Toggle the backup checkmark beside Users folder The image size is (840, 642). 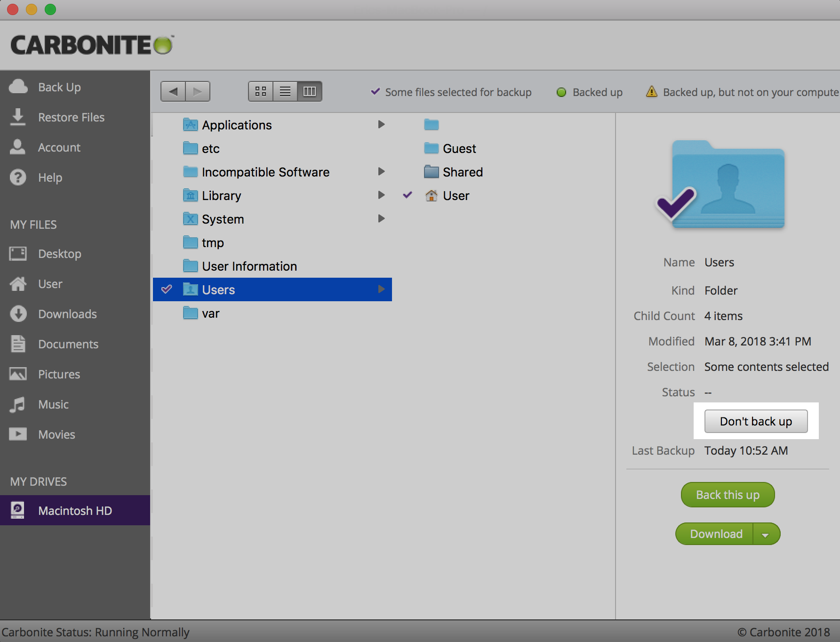tap(167, 289)
